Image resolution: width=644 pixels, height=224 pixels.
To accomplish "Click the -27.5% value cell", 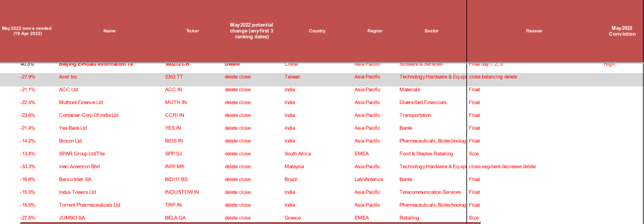I will pos(27,218).
